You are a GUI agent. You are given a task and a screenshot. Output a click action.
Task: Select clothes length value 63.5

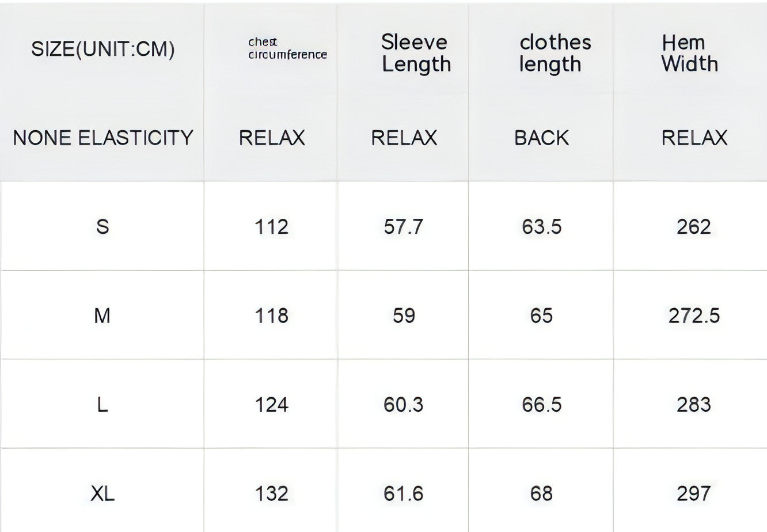(x=541, y=227)
